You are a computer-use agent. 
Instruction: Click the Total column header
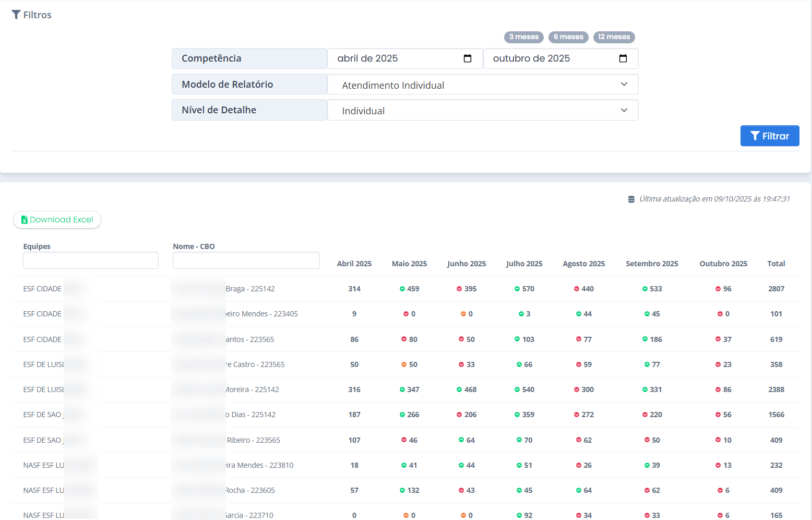(776, 264)
